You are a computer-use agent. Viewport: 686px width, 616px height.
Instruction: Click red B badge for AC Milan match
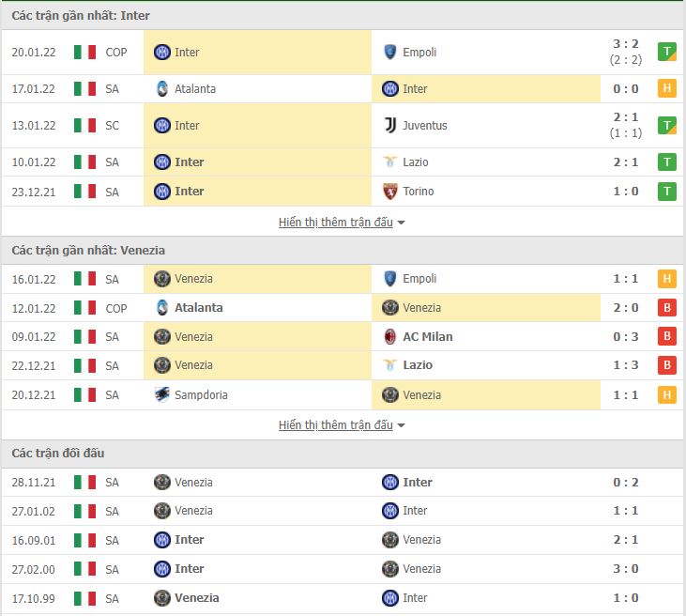click(667, 337)
